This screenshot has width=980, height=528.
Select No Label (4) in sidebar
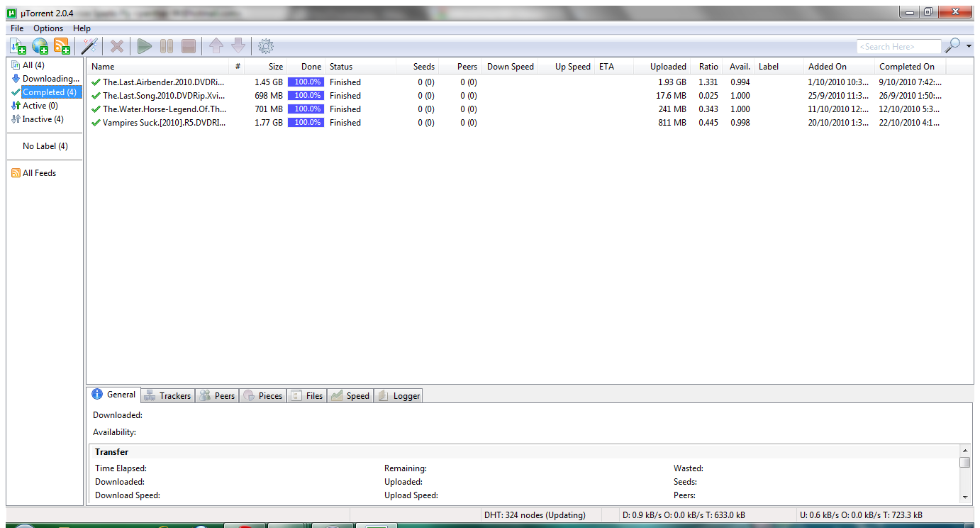point(45,146)
